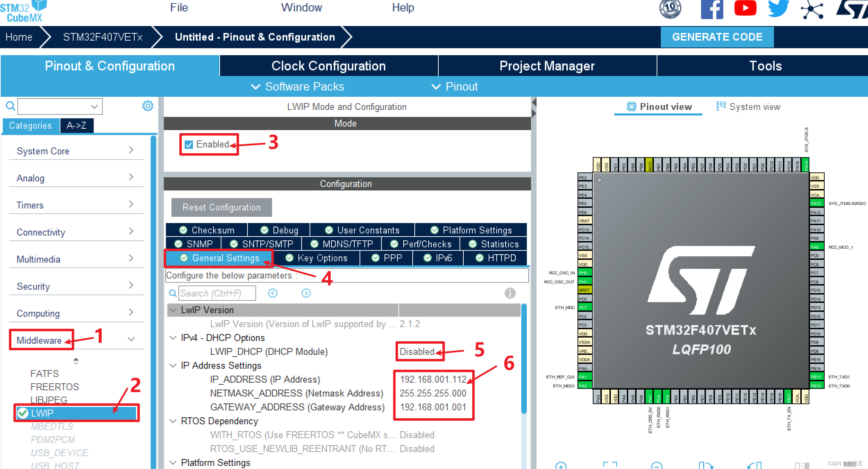This screenshot has width=868, height=469.
Task: Click the parameter Search input field
Action: coord(217,293)
